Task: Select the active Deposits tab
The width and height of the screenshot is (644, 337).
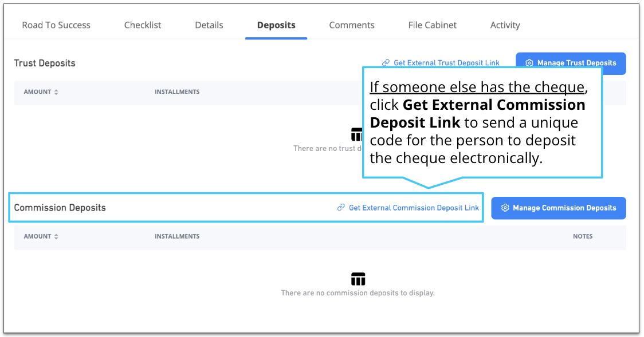Action: click(276, 25)
